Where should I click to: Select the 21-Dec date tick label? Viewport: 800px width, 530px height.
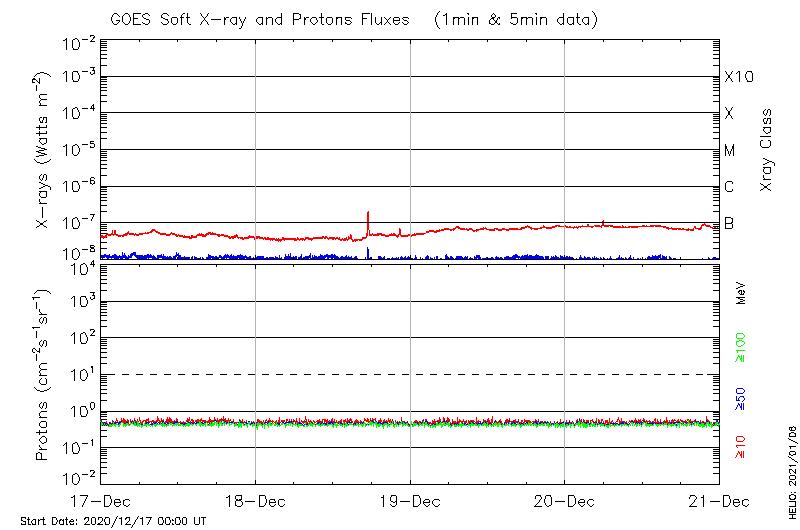click(719, 500)
